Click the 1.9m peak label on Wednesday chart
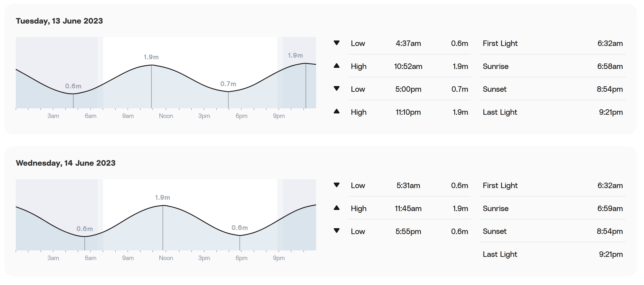This screenshot has height=285, width=644. pyautogui.click(x=162, y=197)
